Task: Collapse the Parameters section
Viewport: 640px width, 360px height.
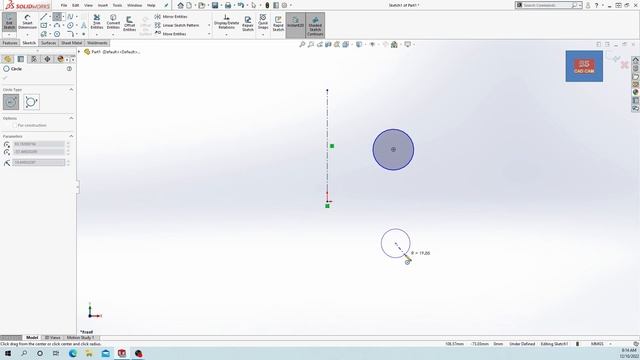Action: [x=71, y=136]
